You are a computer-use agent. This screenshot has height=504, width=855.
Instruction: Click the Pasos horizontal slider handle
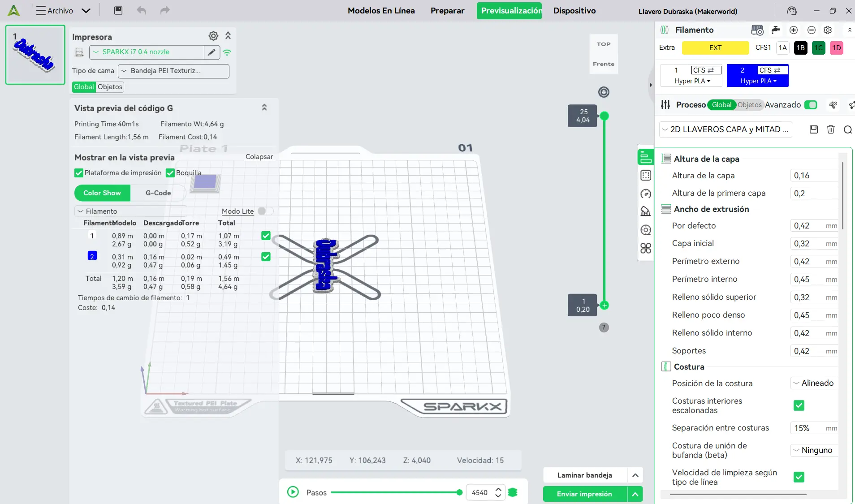pyautogui.click(x=459, y=492)
